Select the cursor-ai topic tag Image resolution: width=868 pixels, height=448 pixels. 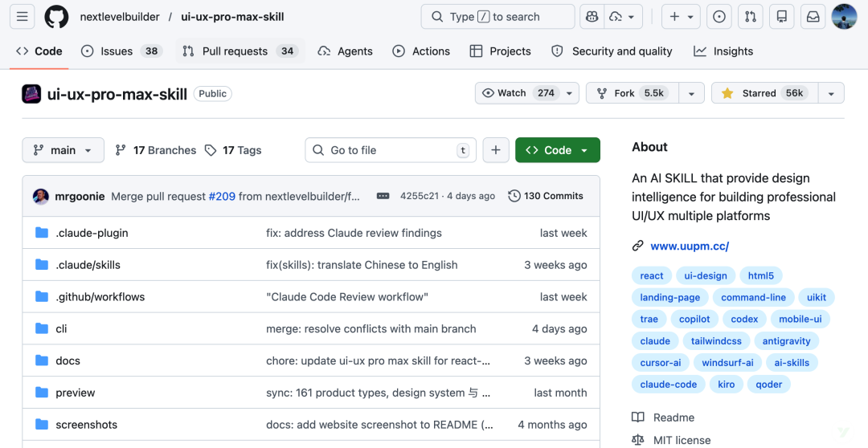point(661,363)
